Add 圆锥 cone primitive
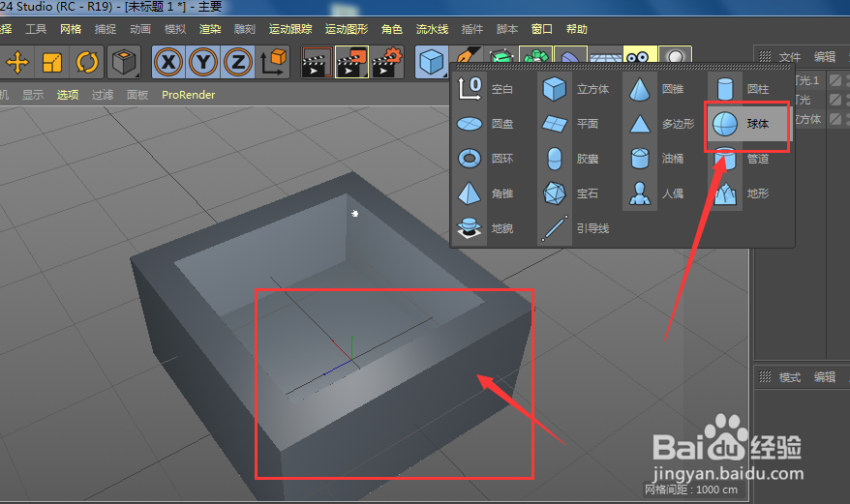Screen dimensions: 850x504 (x=656, y=89)
